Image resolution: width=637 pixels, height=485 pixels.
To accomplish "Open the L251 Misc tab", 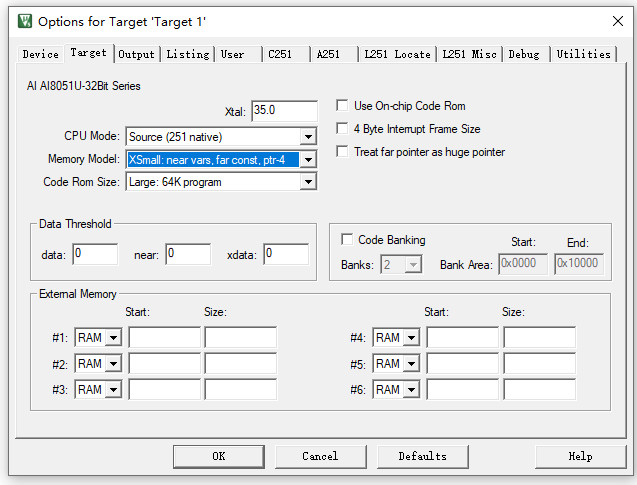I will [x=469, y=54].
